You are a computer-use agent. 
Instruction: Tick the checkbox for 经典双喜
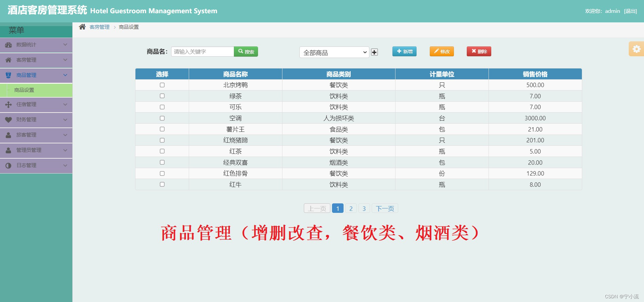(162, 162)
